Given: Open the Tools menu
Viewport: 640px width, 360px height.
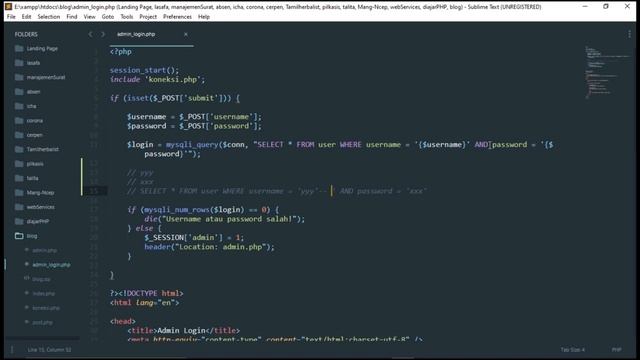Looking at the screenshot, I should tap(127, 17).
